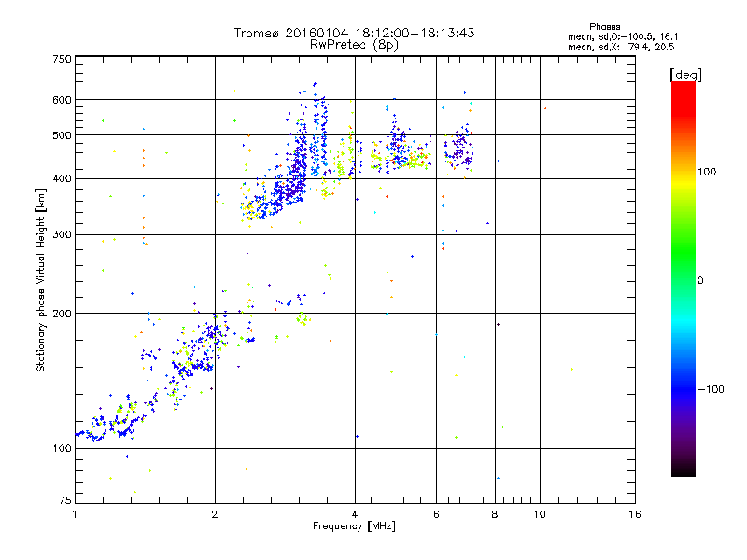Screen dimensions: 747x560
Task: Click the '0' colorbar tick label
Action: [700, 281]
